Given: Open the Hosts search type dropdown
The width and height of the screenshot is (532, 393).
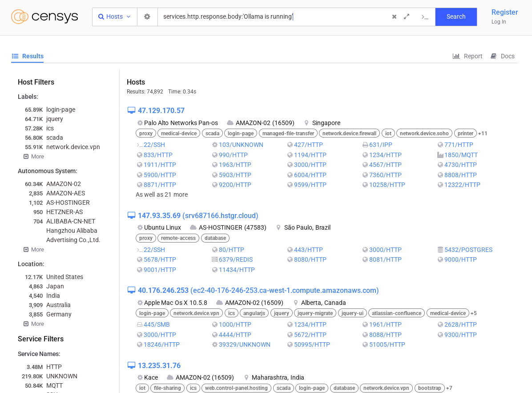Looking at the screenshot, I should [x=115, y=16].
